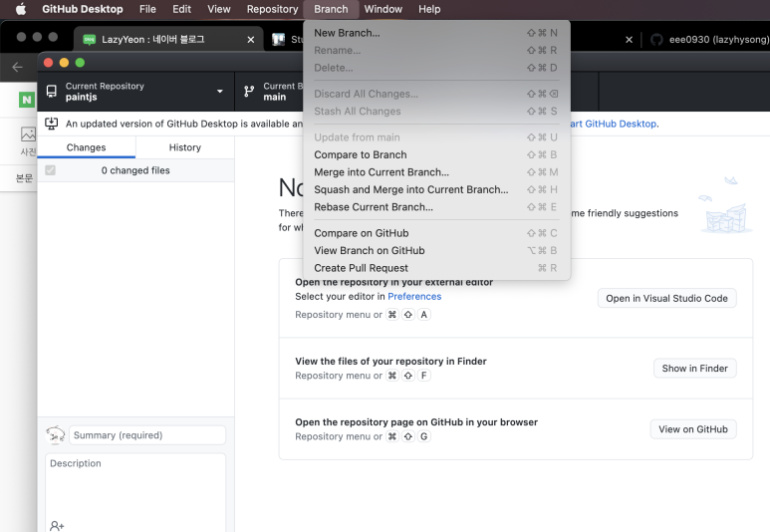The image size is (770, 532).
Task: Click the browser back arrow
Action: 17,67
